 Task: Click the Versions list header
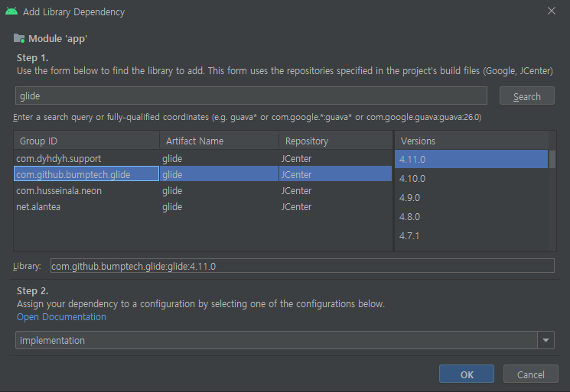point(471,141)
